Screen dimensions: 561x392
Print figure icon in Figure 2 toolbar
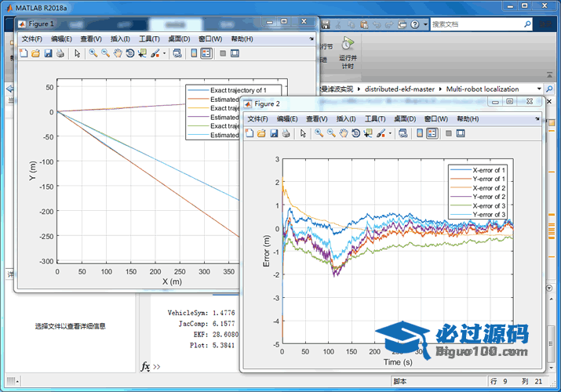[286, 133]
